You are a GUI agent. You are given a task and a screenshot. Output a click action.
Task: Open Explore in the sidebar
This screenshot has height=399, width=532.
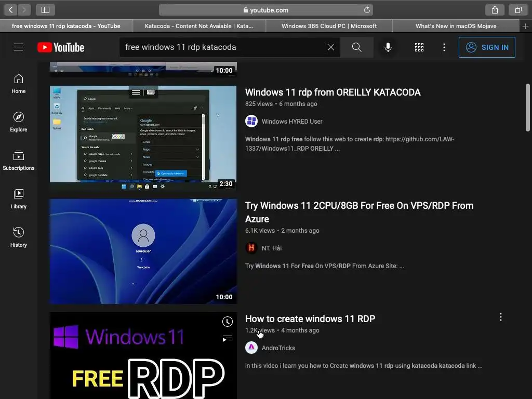(19, 122)
